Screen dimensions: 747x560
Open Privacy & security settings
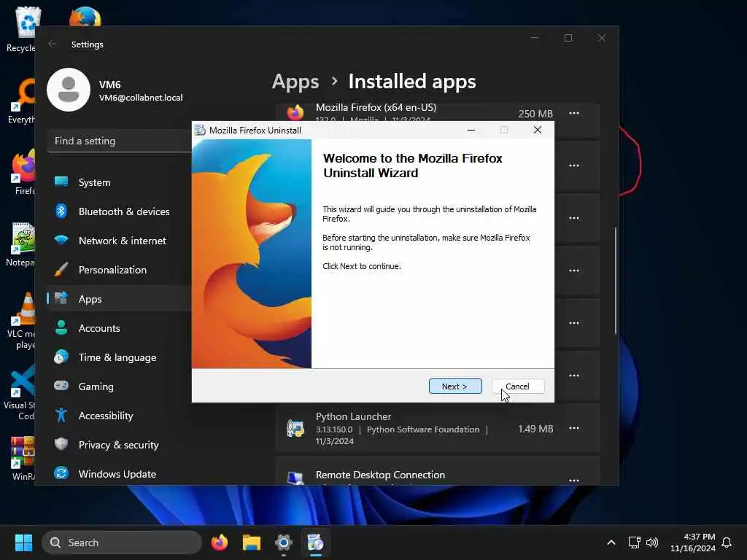[x=119, y=445]
